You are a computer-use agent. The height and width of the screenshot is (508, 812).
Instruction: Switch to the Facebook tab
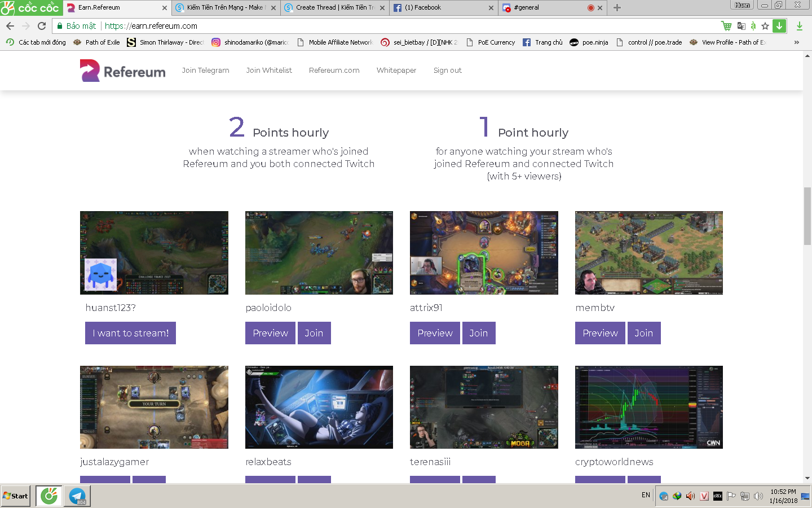click(443, 8)
